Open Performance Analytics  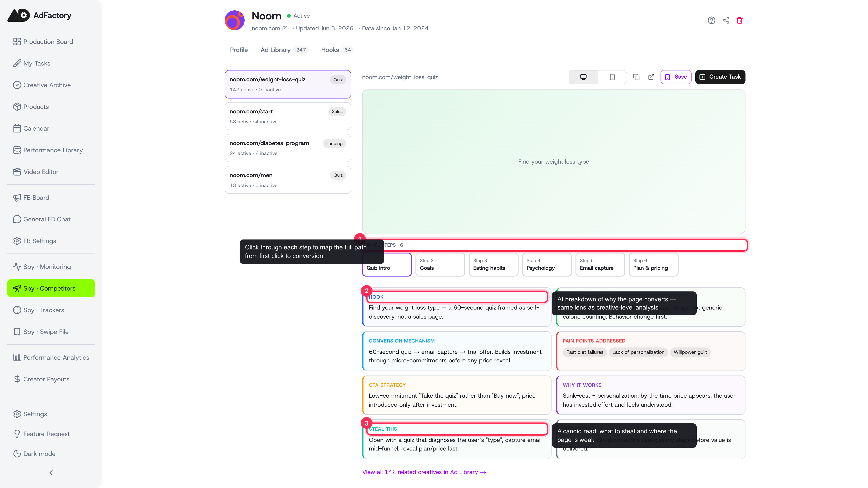[x=51, y=358]
